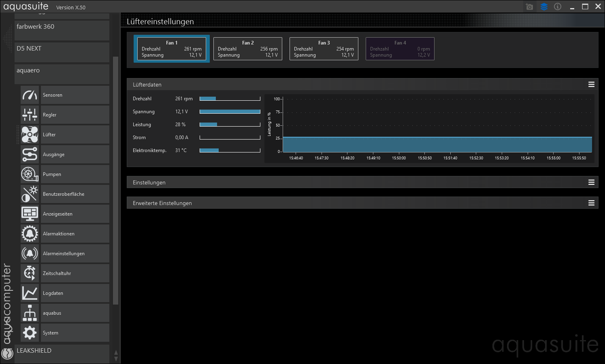This screenshot has height=364, width=605.
Task: Switch to the disabled Fan 4 tile
Action: (x=400, y=49)
